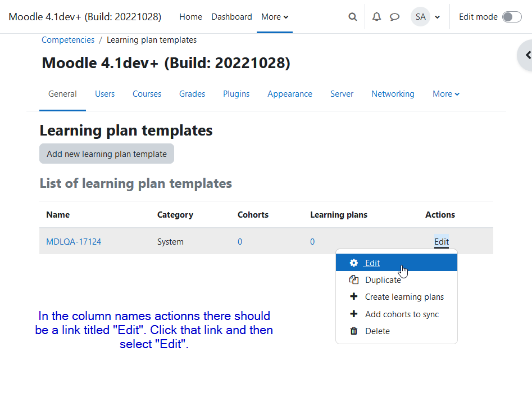Select Delete in the actions menu
The height and width of the screenshot is (419, 532).
coord(396,331)
